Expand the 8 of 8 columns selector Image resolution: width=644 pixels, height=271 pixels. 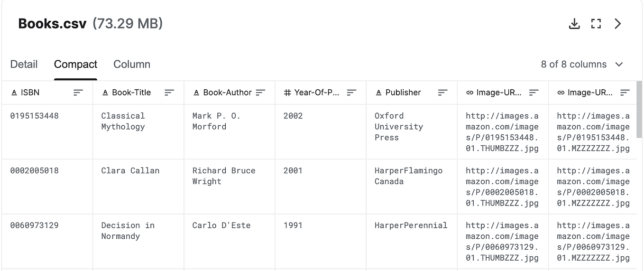[582, 64]
